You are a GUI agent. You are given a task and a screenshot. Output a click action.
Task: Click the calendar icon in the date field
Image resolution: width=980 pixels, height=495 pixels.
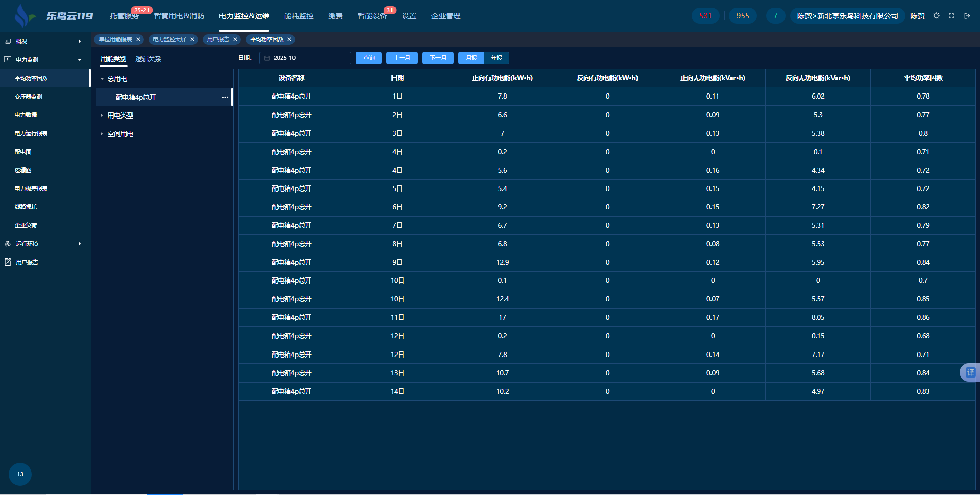267,58
